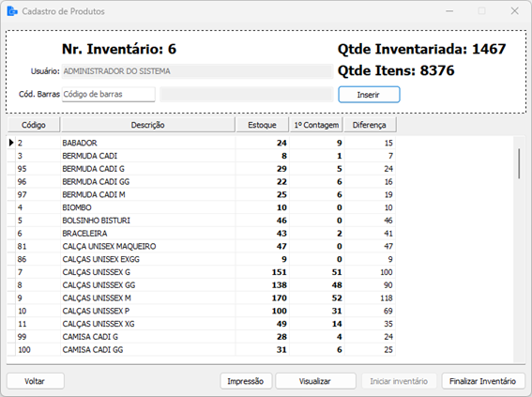The height and width of the screenshot is (397, 532).
Task: Focus the Código de barras input field
Action: coord(109,95)
